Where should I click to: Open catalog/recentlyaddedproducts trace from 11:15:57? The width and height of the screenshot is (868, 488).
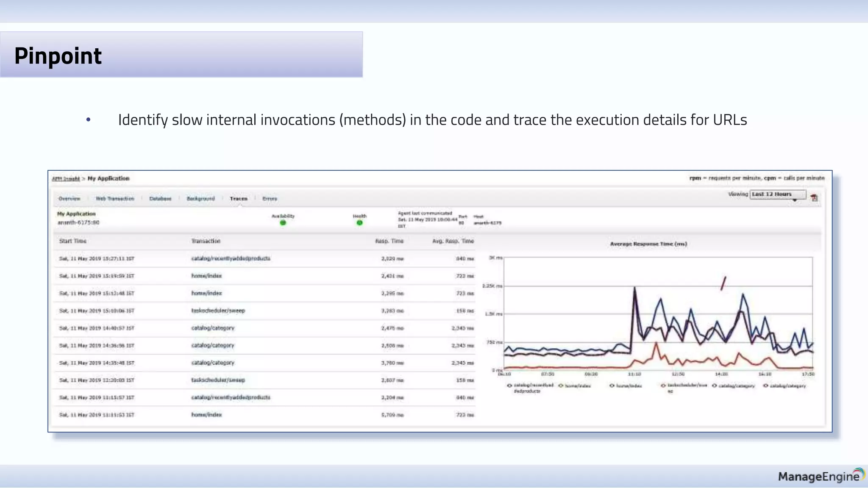click(231, 397)
